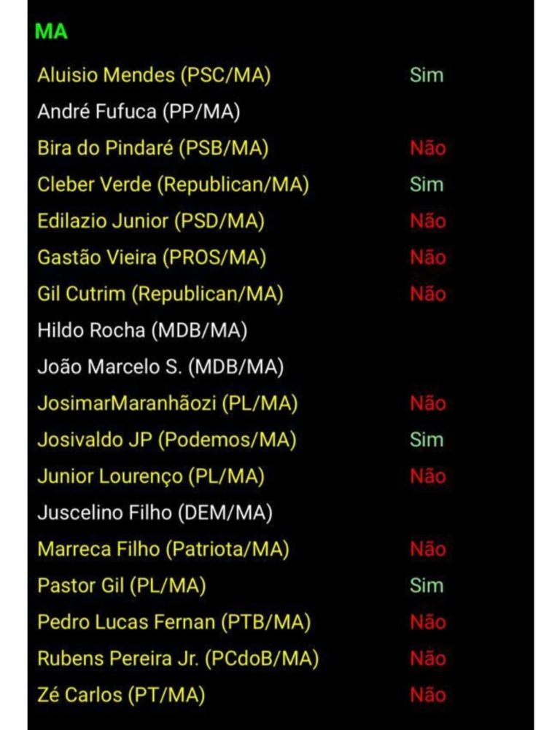The width and height of the screenshot is (560, 730).
Task: Select Pedro Lucas Fernan (PTB/MA)
Action: [x=174, y=622]
